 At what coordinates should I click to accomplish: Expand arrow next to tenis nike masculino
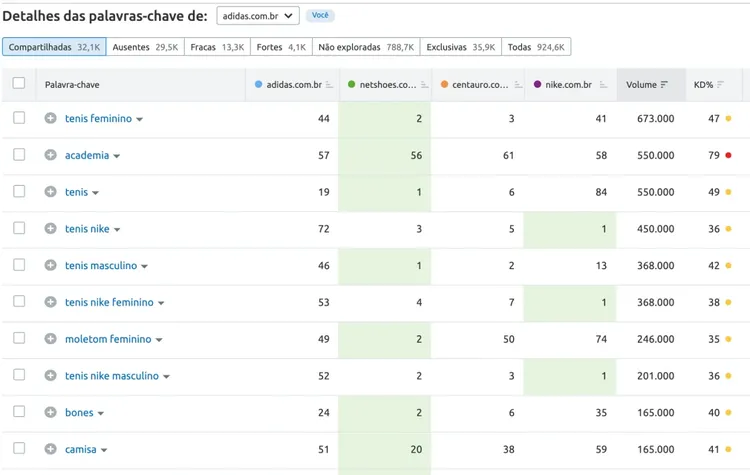[x=166, y=377]
